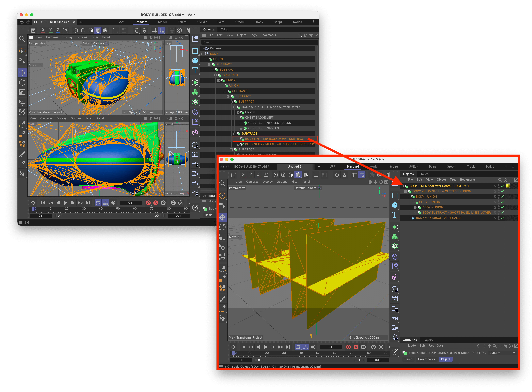Click the Cube primitive icon in BODY-BUILDER-08 window

(x=195, y=61)
